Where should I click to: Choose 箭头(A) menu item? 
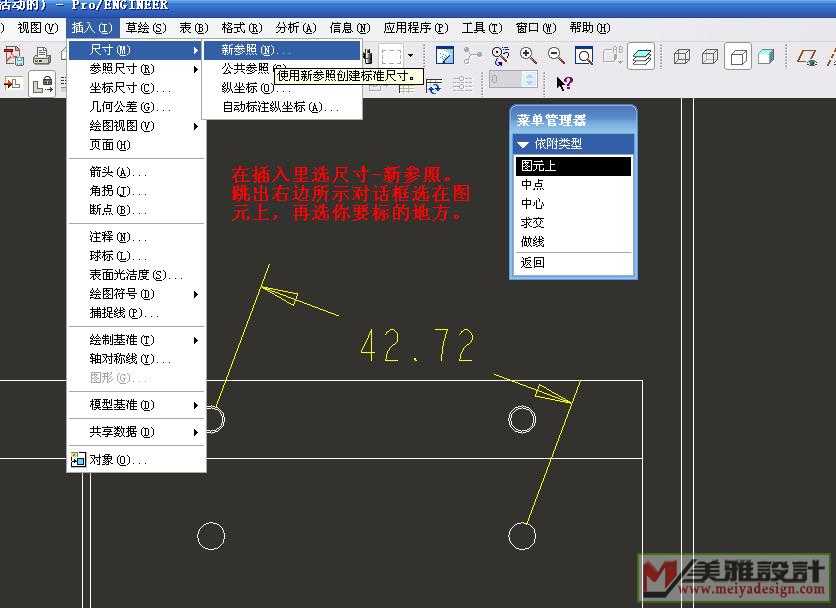point(135,172)
